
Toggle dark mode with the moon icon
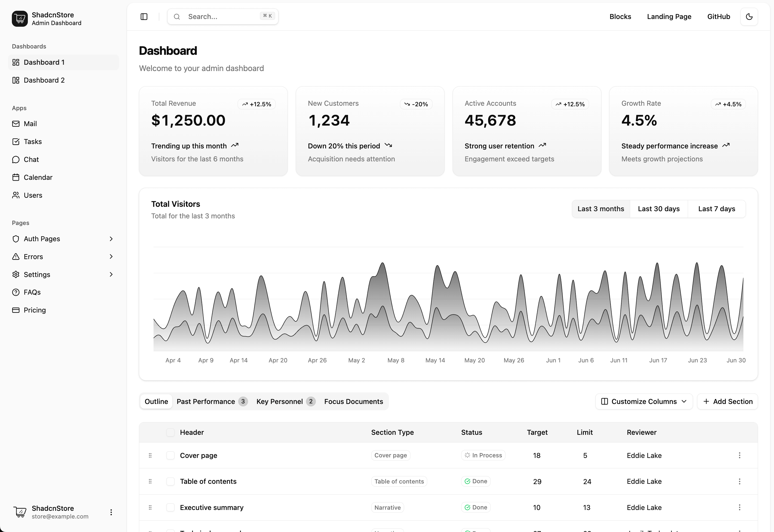click(x=749, y=16)
